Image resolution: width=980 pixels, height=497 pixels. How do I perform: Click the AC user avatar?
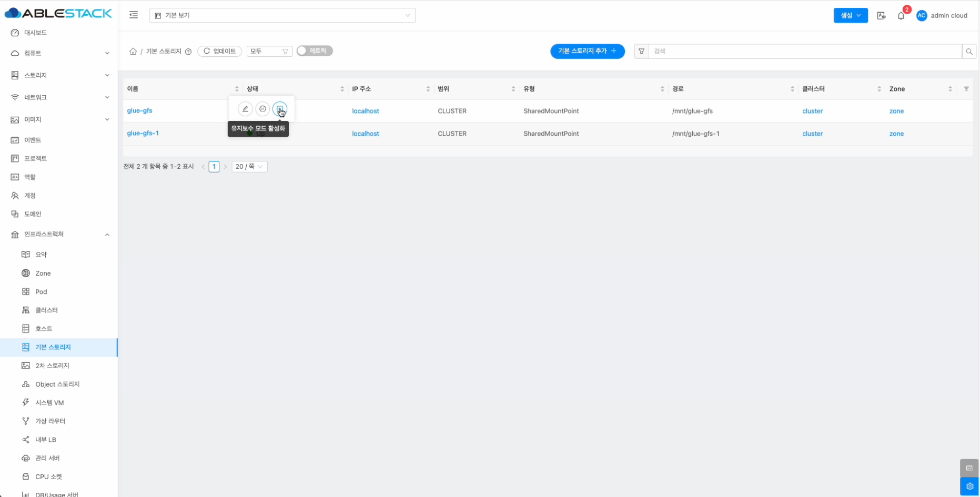pyautogui.click(x=922, y=16)
